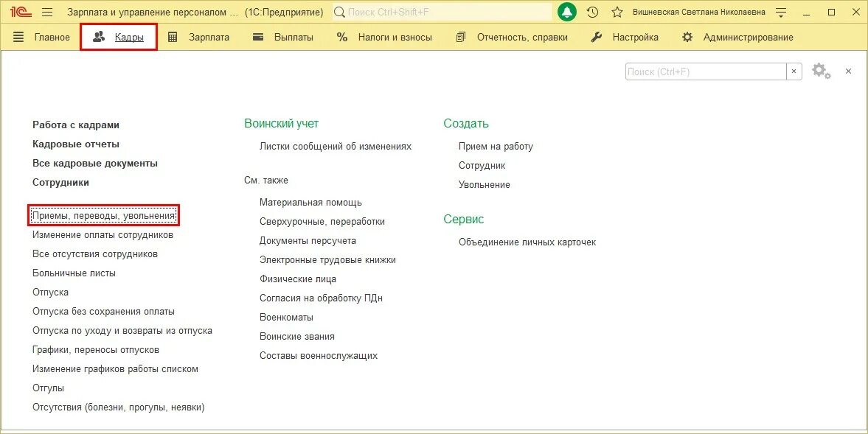Viewport: 868px width, 434px height.
Task: Click the Администрирование gear icon
Action: (x=687, y=37)
